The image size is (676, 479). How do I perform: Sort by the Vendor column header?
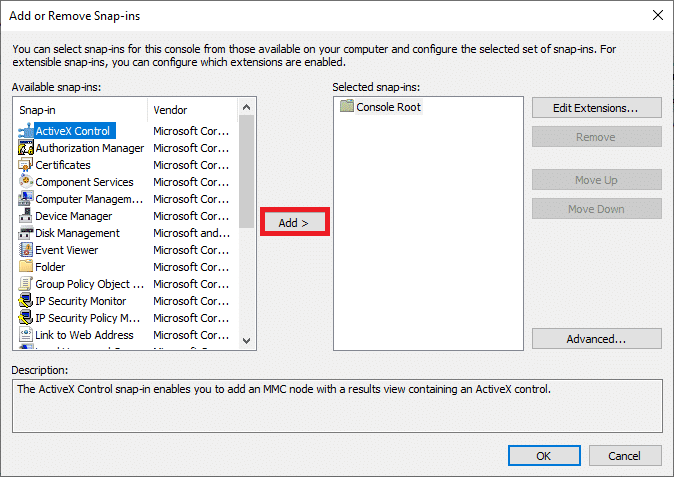pyautogui.click(x=192, y=110)
